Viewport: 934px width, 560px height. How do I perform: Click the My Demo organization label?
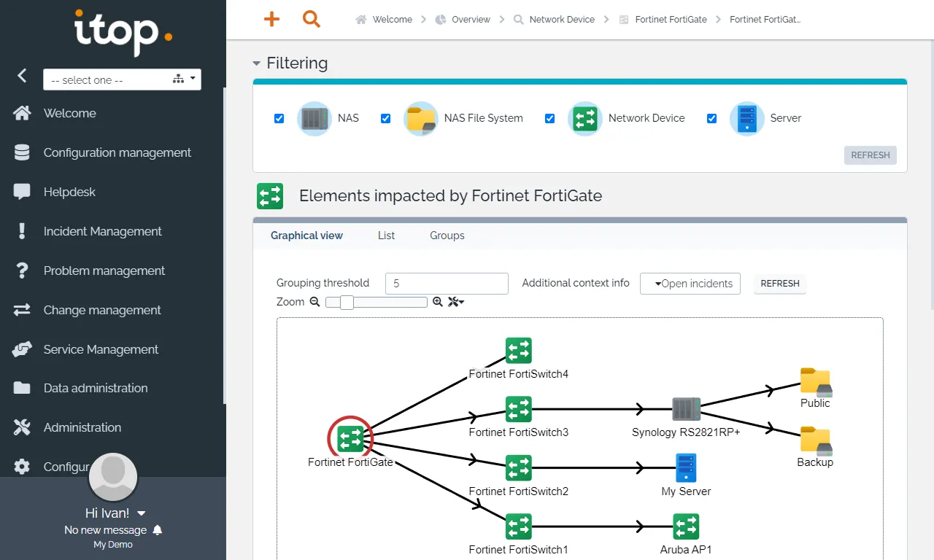pos(113,545)
